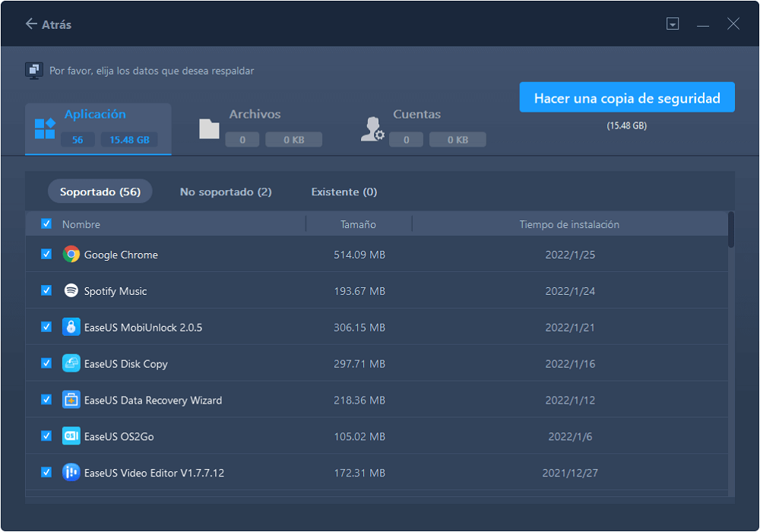The height and width of the screenshot is (532, 760).
Task: Open the title bar dropdown menu icon
Action: point(673,24)
